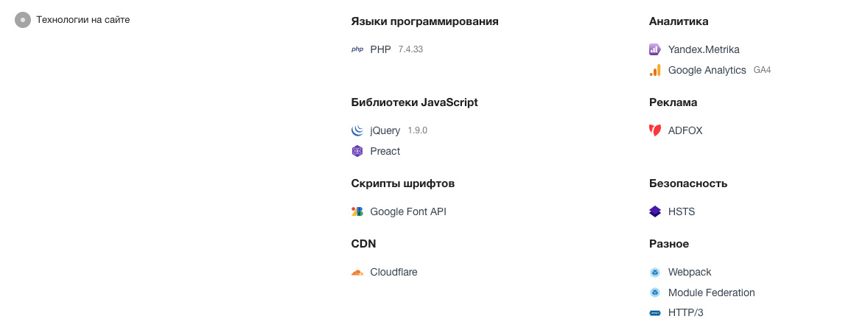Click the Google Font API icon
Screen dimensions: 868x333
pyautogui.click(x=357, y=211)
